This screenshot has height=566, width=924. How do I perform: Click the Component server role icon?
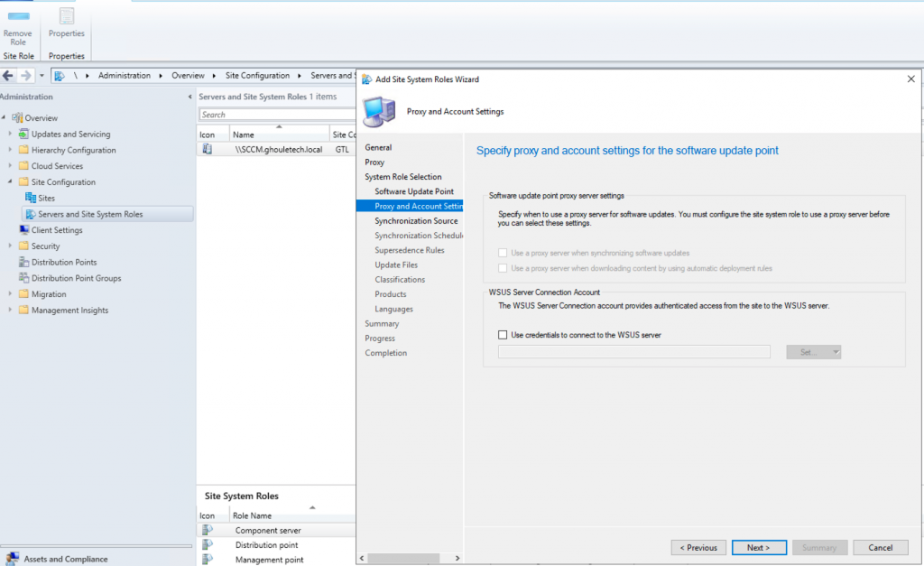click(x=208, y=531)
